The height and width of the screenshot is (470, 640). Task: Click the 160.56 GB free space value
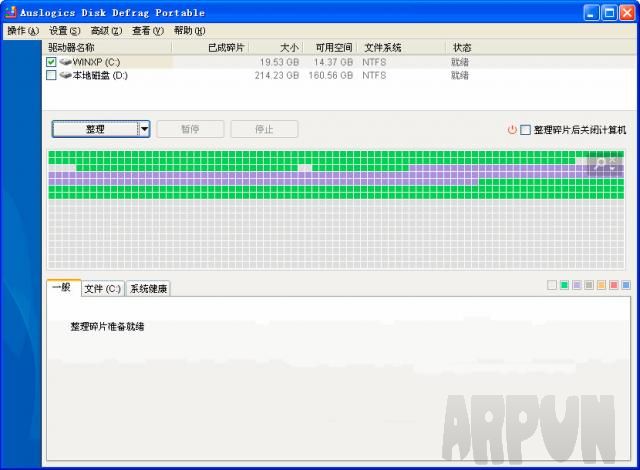(331, 75)
